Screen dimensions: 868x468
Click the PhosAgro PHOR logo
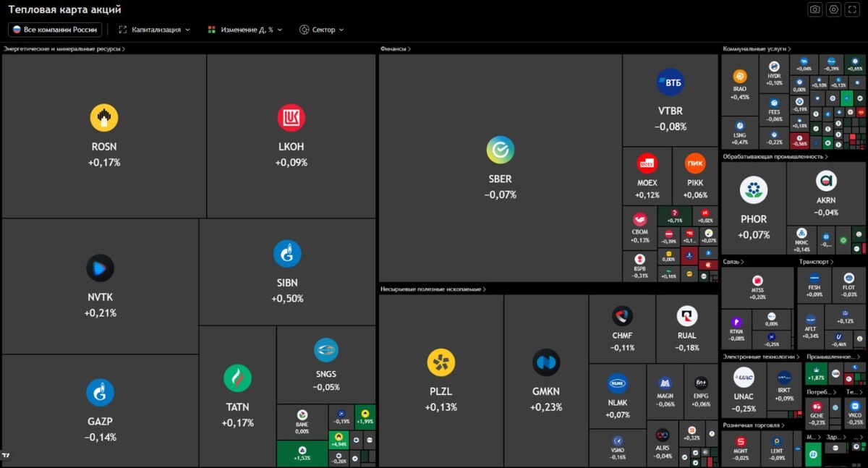pos(754,190)
